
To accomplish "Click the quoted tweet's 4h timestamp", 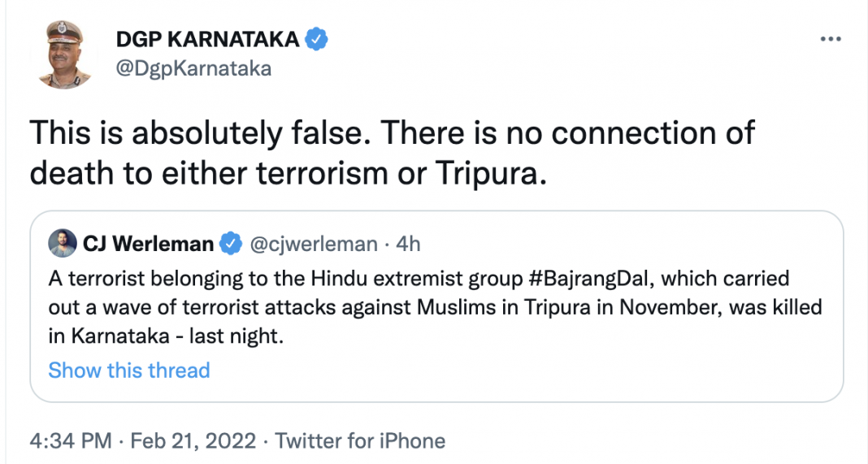I will tap(406, 243).
